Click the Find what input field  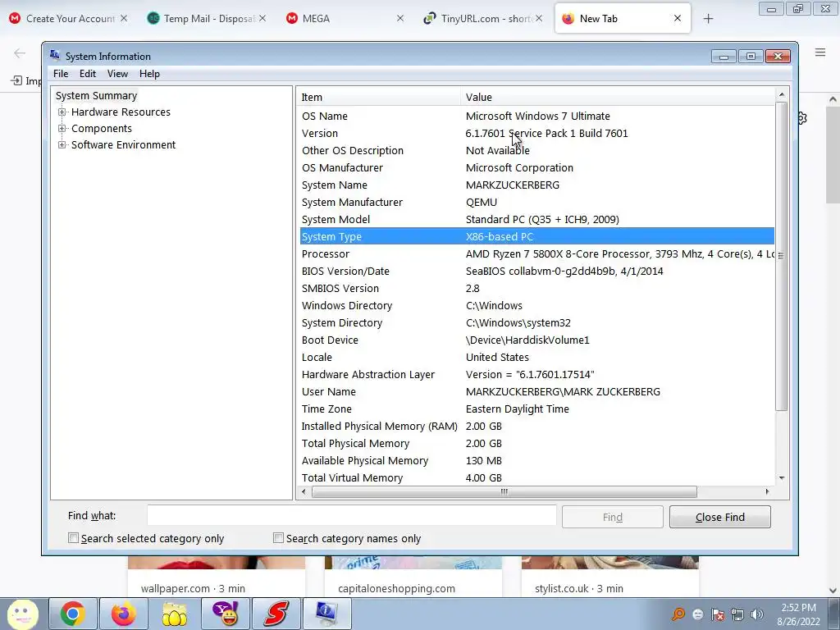[351, 516]
